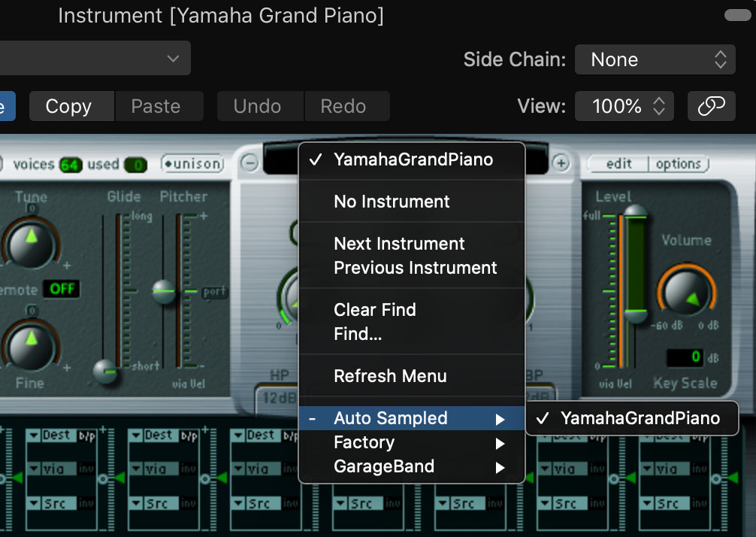This screenshot has height=537, width=756.
Task: Toggle the unison button
Action: [x=193, y=164]
